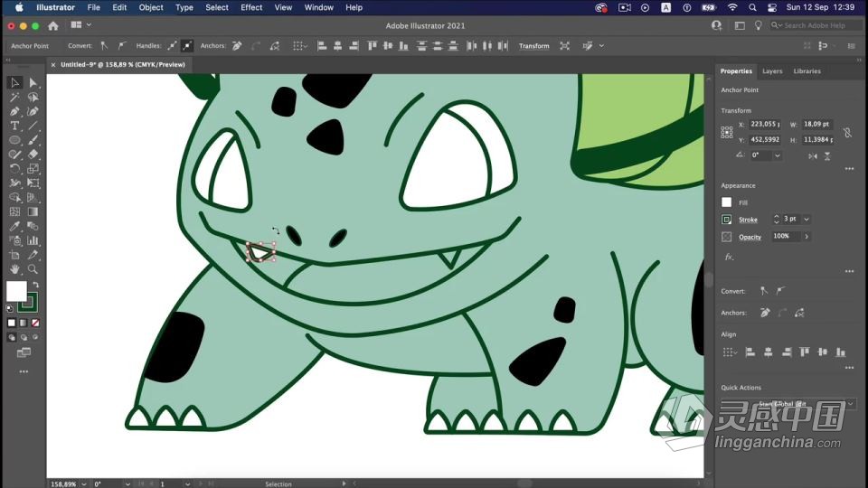This screenshot has height=488, width=868.
Task: Click the Opacity link in Appearance
Action: pos(750,237)
